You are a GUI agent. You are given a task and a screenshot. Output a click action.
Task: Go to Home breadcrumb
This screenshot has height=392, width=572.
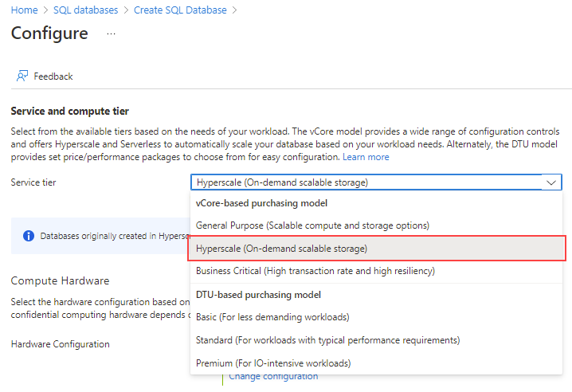click(25, 10)
